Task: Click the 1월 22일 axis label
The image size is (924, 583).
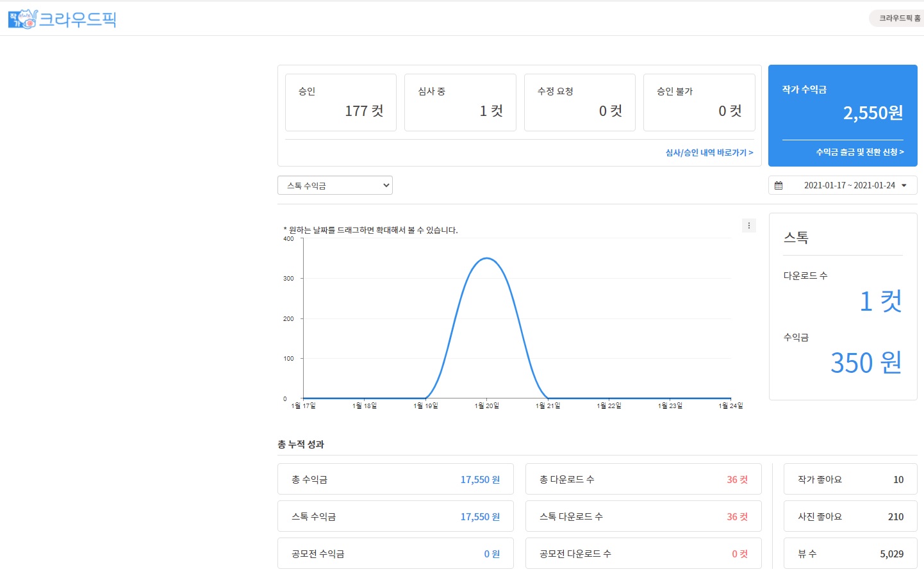Action: point(609,406)
